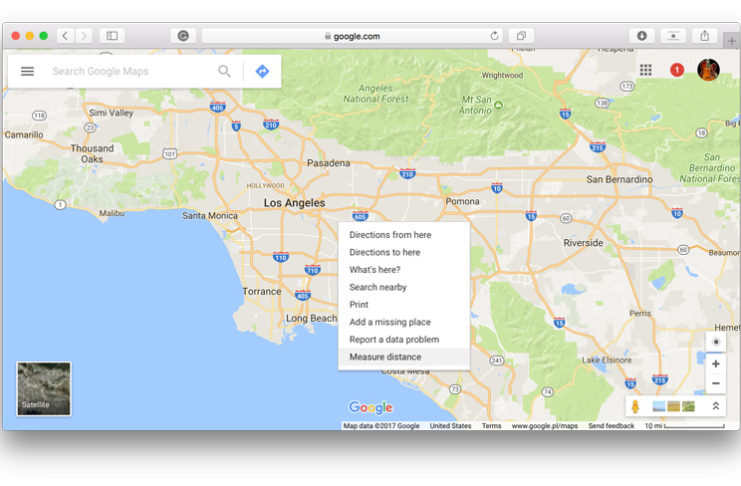Choose Directions from here
Image resolution: width=741 pixels, height=486 pixels.
pyautogui.click(x=390, y=235)
